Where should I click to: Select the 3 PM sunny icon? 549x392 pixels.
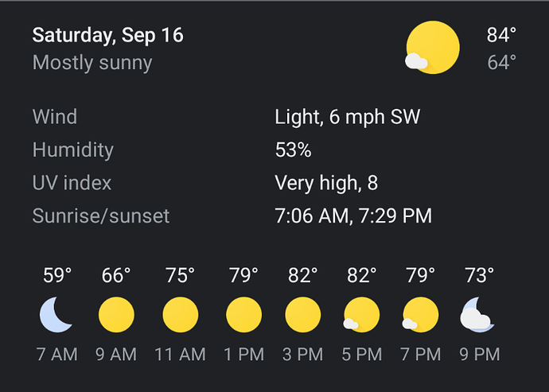[x=303, y=315]
